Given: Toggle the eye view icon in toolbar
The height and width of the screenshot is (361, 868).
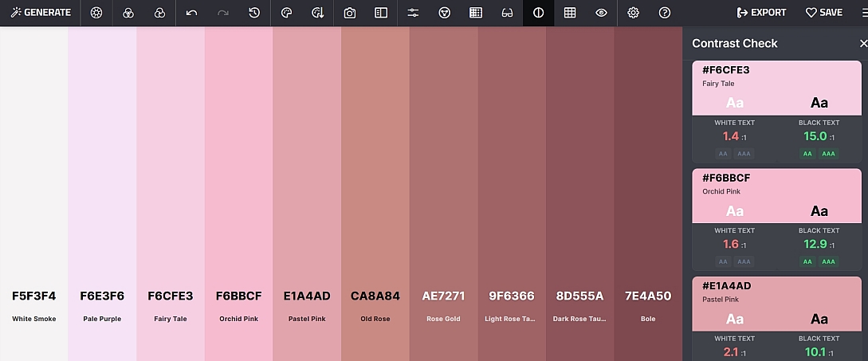Looking at the screenshot, I should click(601, 13).
